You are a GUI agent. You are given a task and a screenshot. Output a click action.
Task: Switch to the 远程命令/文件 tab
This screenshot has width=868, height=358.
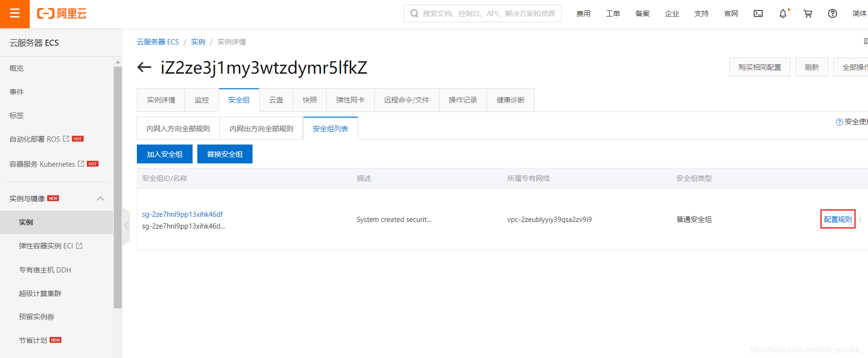click(406, 100)
